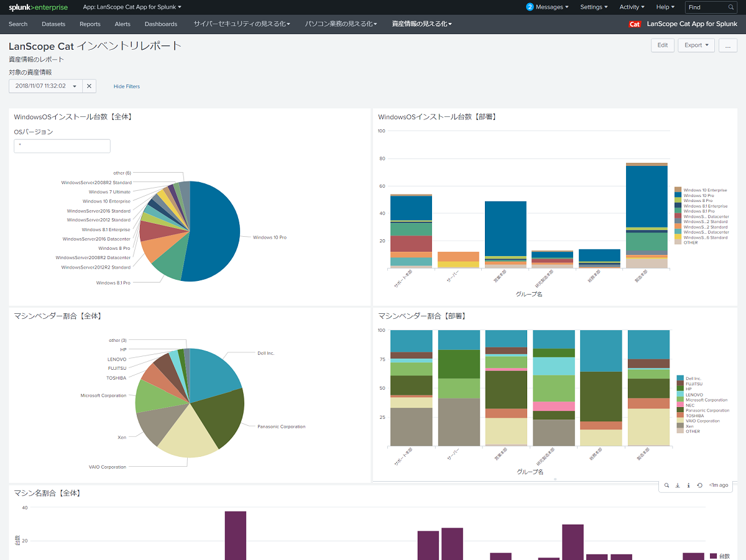Click the Windows 8.1 Pro pie label
Image resolution: width=746 pixels, height=560 pixels.
(113, 283)
